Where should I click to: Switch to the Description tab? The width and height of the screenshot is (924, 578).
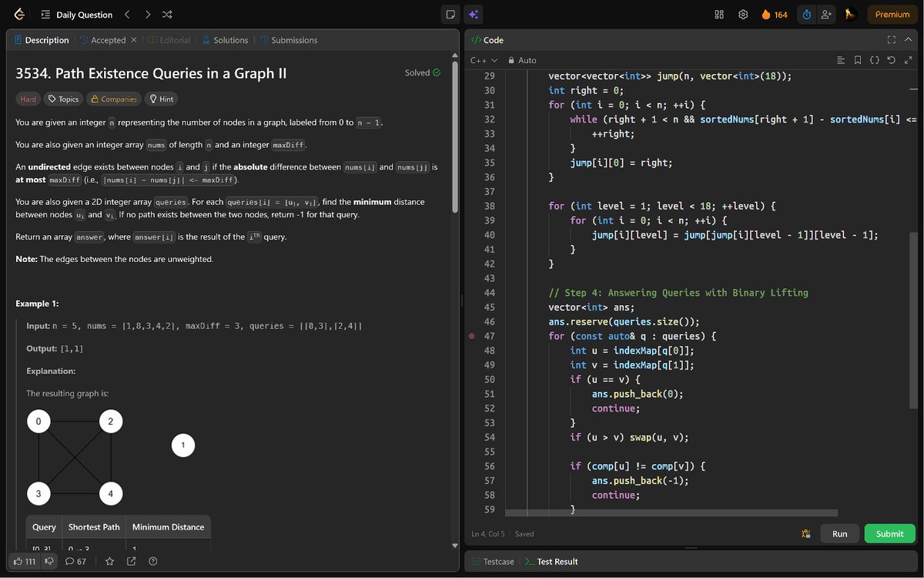pyautogui.click(x=41, y=40)
